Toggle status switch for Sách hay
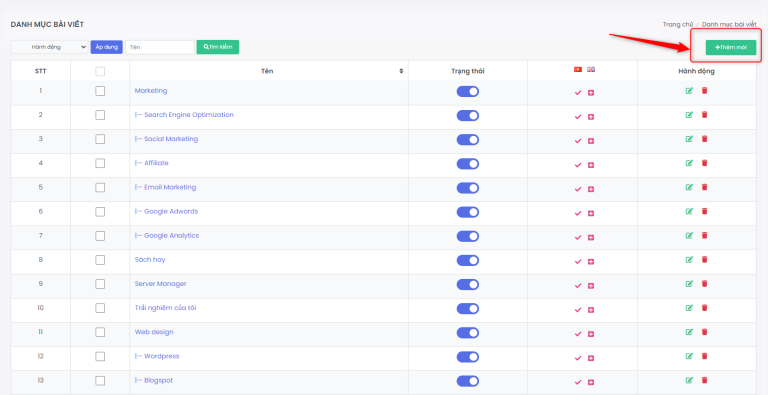Viewport: 768px width, 395px height. coord(468,260)
